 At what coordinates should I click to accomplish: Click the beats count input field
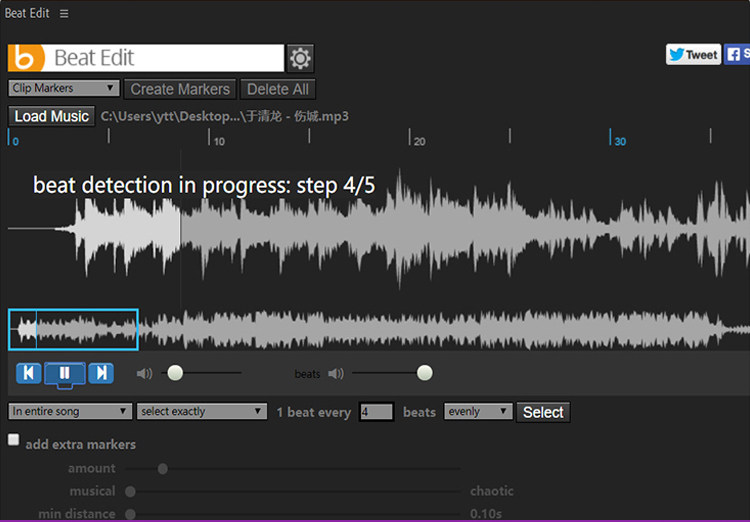[376, 412]
